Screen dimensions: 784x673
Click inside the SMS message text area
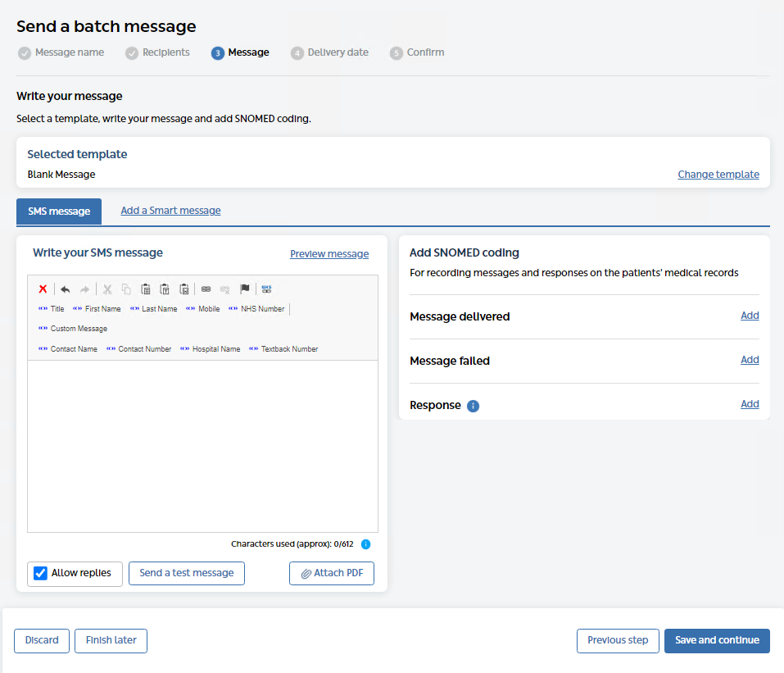pos(202,446)
